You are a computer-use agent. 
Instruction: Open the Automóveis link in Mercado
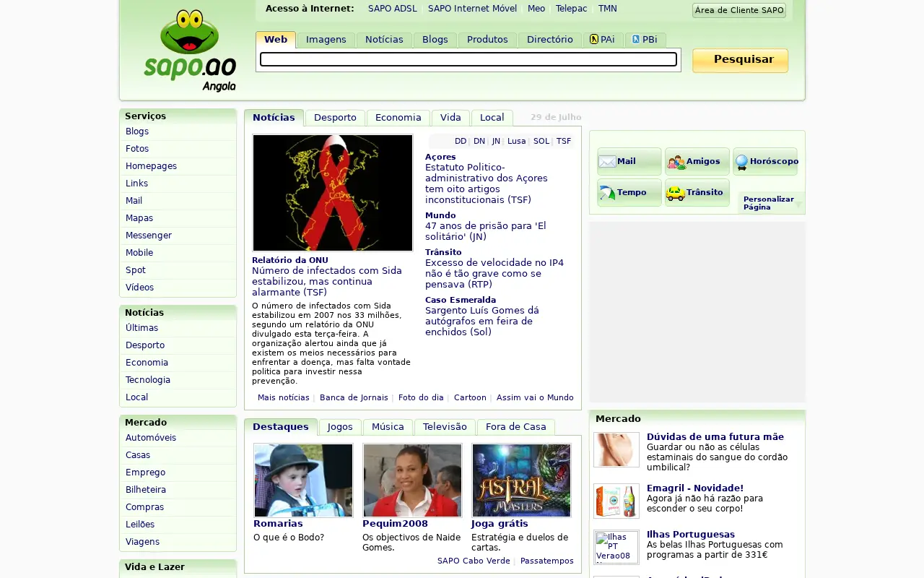151,438
